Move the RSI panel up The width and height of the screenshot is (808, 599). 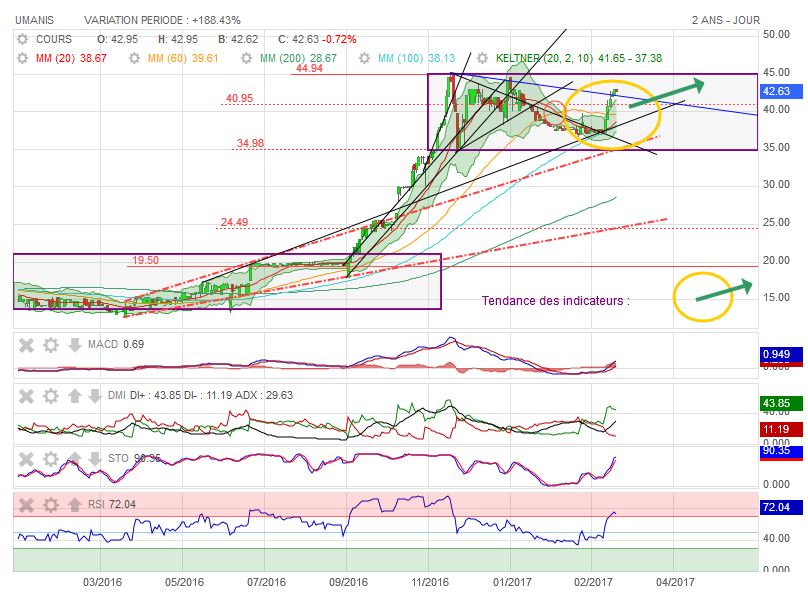click(x=75, y=505)
